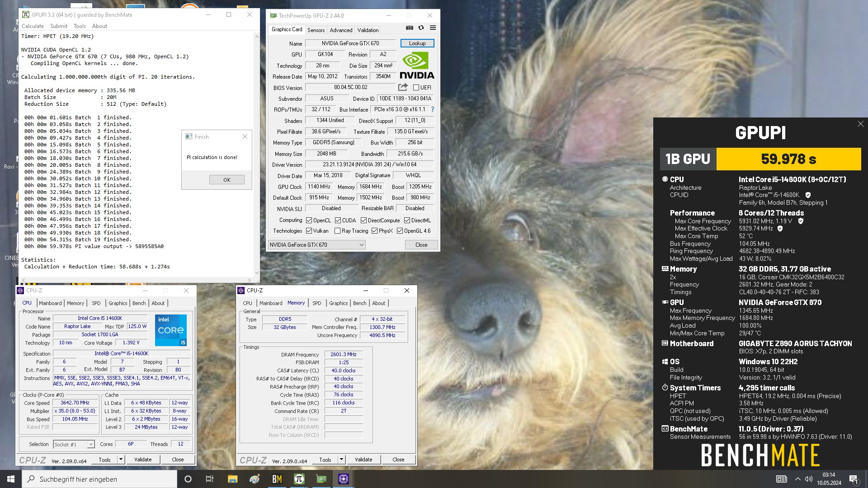Click the GPU-Z refresh icon
Screen dimensions: 868x488
tap(421, 28)
